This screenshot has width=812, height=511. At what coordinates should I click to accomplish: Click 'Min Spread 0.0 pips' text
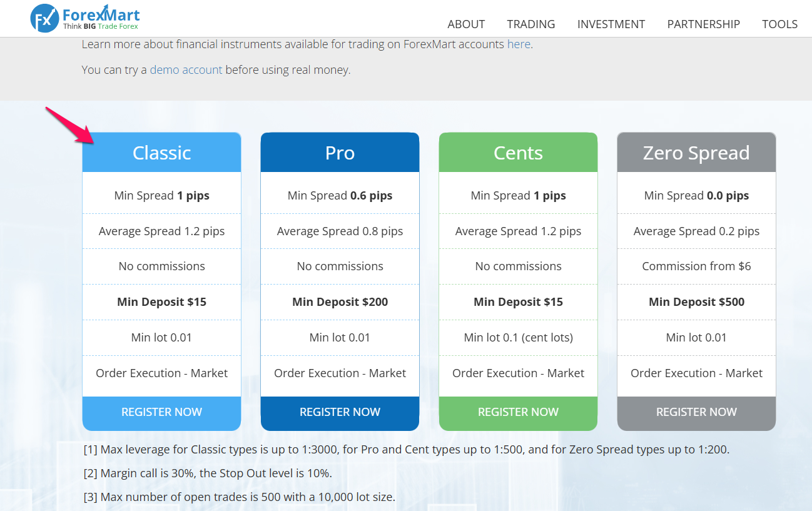pyautogui.click(x=696, y=196)
